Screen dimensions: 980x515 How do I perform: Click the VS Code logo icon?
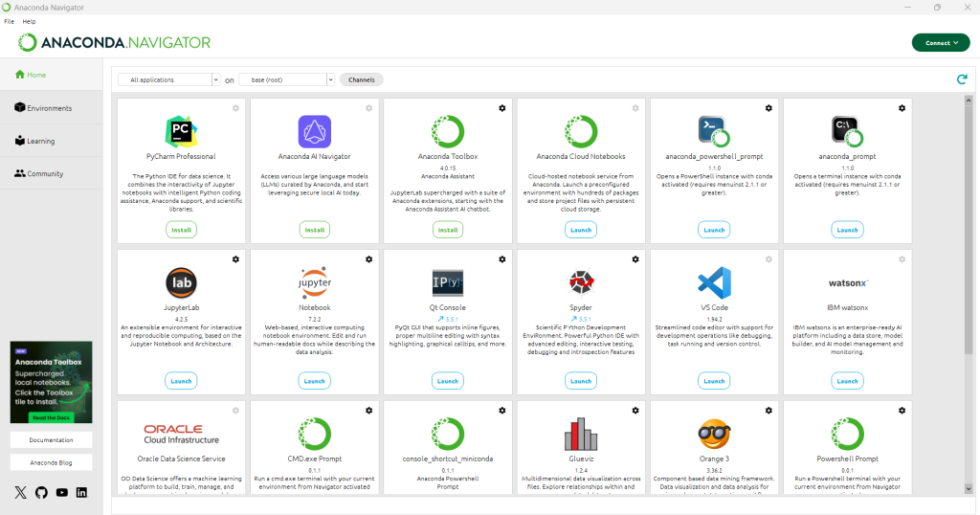(714, 282)
